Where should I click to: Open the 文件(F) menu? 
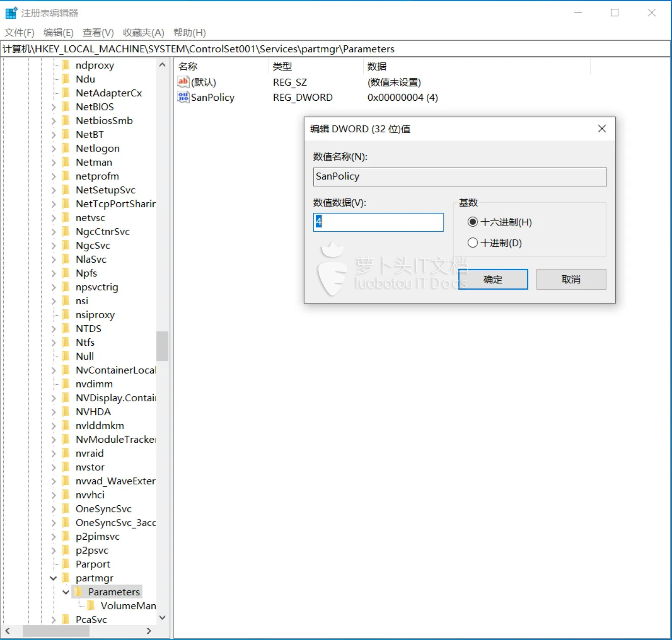(x=19, y=32)
